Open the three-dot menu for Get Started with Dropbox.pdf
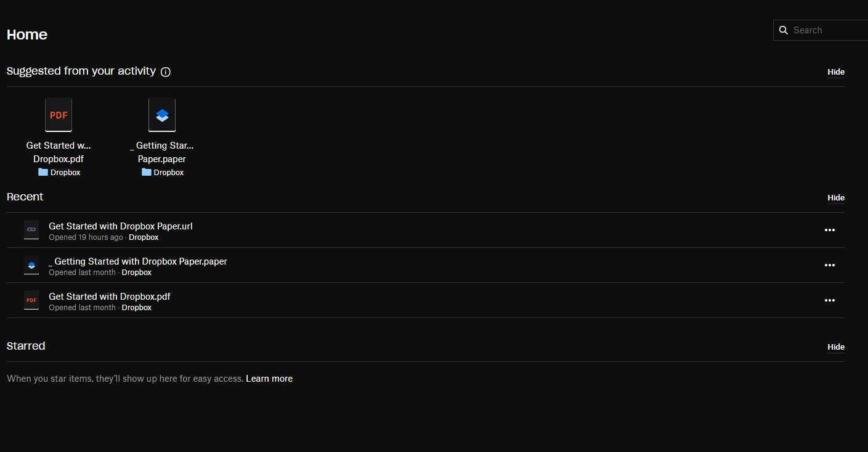This screenshot has width=868, height=452. click(829, 300)
